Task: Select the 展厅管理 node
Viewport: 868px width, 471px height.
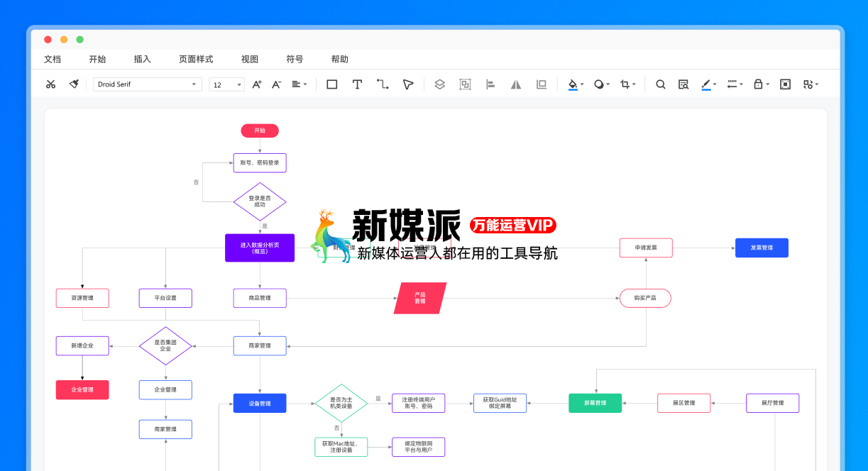Action: [x=773, y=403]
